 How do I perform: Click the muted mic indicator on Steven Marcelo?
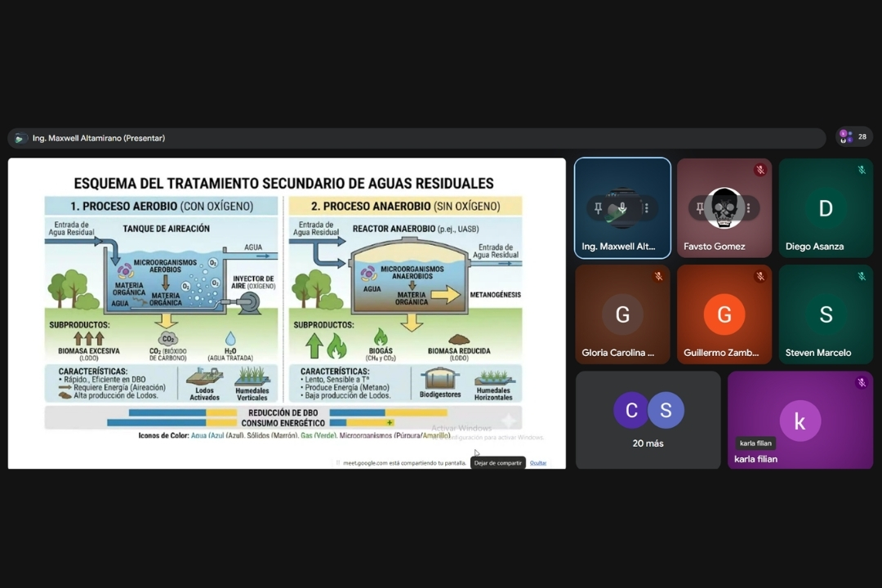point(862,276)
